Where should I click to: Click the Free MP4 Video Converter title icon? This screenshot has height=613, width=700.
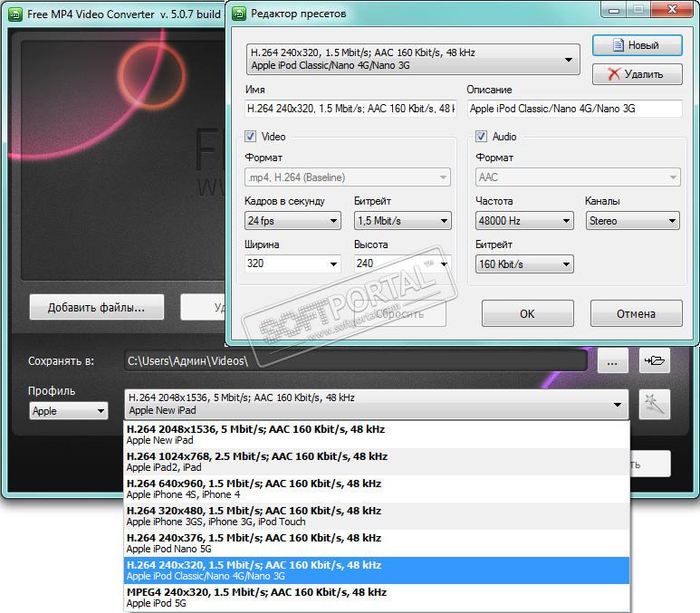[x=15, y=14]
